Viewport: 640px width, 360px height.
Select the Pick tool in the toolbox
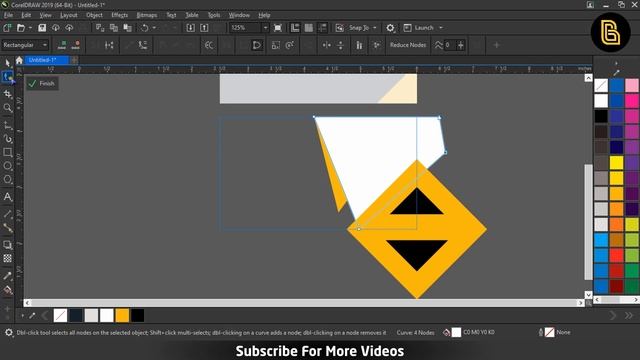click(7, 63)
